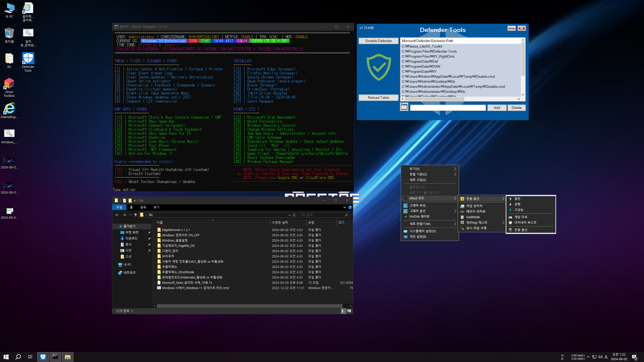Click the exclusion list horizontal scrollbar
This screenshot has height=362, width=644.
coord(461,99)
